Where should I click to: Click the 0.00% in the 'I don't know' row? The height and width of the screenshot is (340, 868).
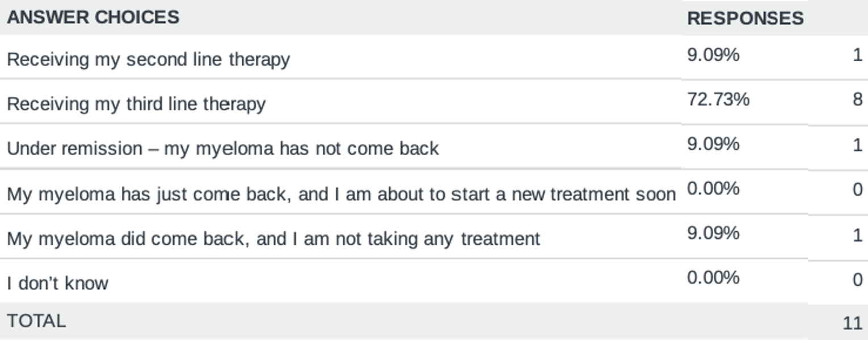click(713, 277)
